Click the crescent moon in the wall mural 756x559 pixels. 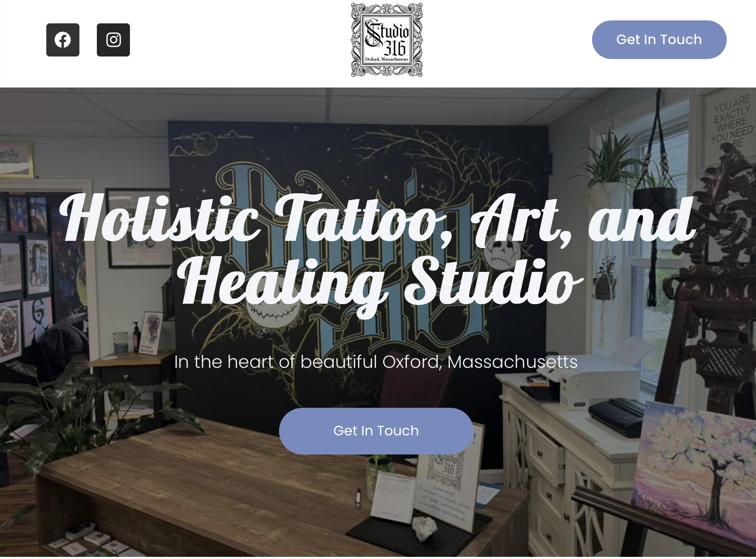206,143
